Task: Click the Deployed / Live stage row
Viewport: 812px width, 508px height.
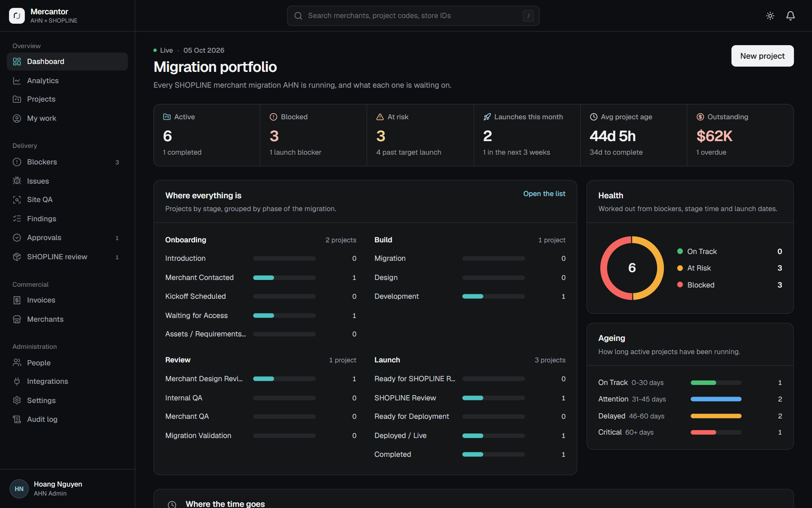Action: coord(470,435)
